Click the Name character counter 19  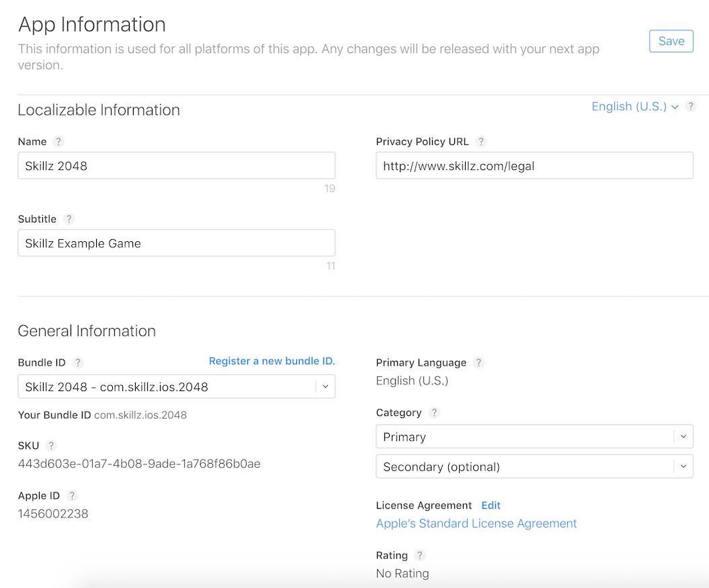coord(329,189)
